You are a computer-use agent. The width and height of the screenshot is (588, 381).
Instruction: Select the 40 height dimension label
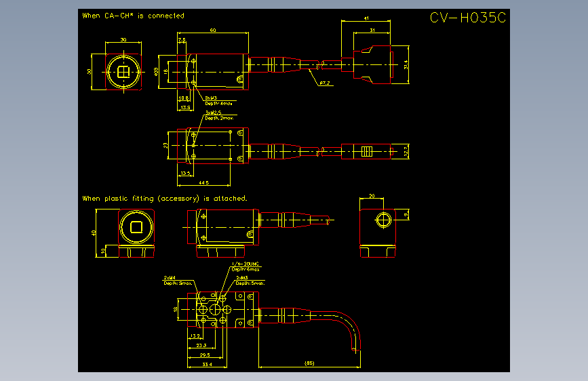(x=94, y=233)
